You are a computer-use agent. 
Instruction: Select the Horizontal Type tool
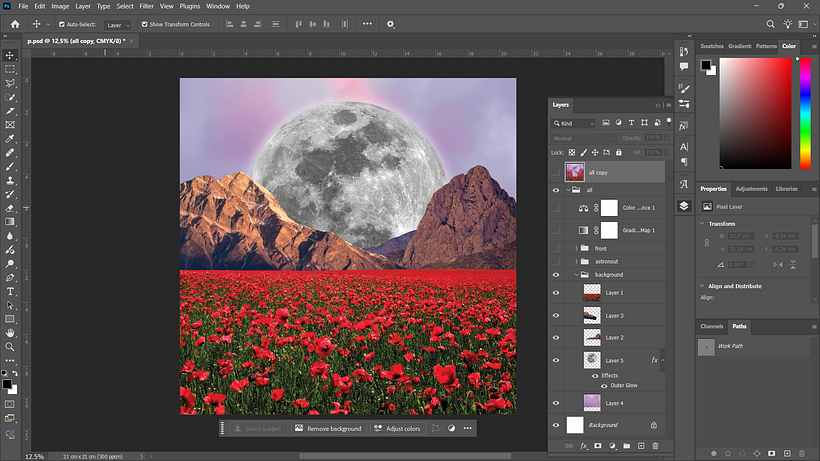click(x=10, y=291)
